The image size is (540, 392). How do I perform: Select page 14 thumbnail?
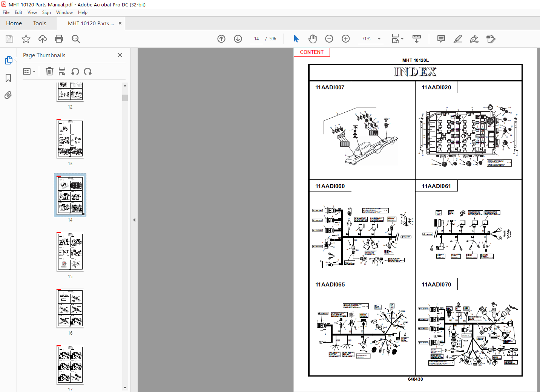[70, 195]
